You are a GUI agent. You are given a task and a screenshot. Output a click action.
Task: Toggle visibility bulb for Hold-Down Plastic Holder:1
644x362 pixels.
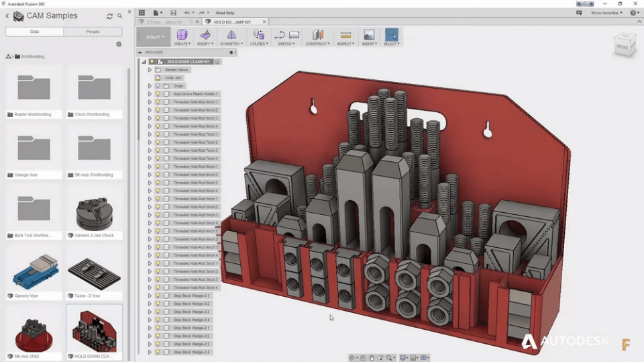point(158,94)
